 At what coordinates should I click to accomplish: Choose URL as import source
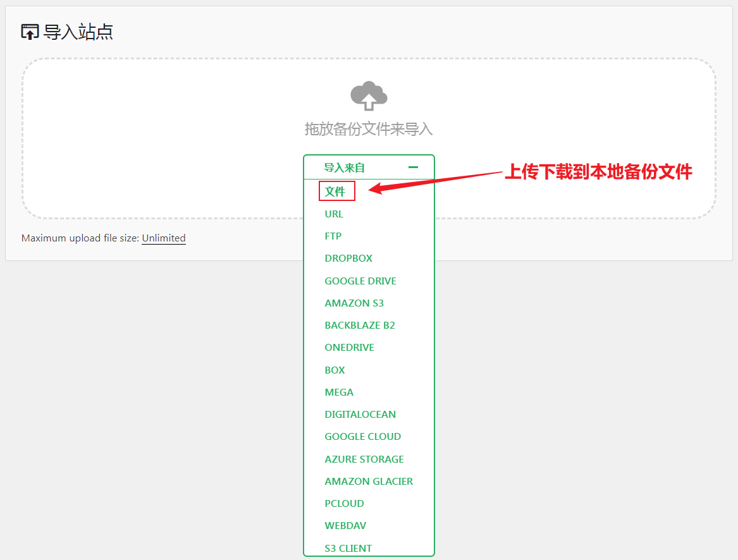[x=334, y=214]
